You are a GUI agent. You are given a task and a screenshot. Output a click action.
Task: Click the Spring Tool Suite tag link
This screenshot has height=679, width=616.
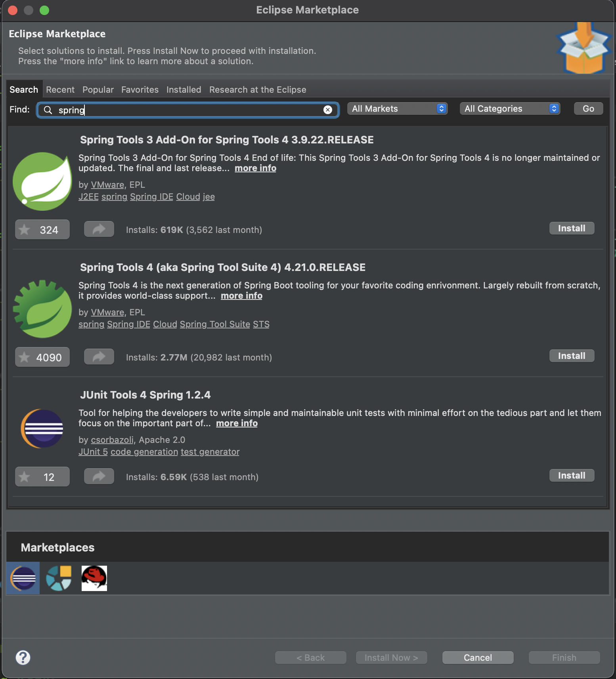coord(215,324)
